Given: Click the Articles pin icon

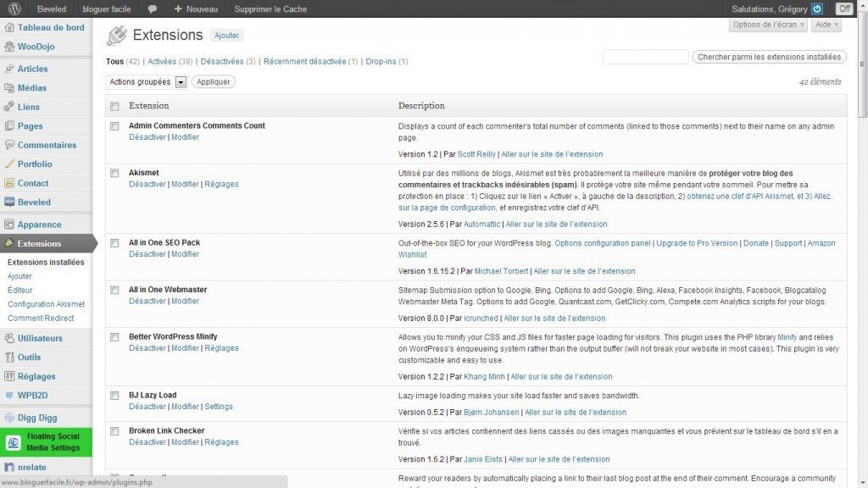Looking at the screenshot, I should (9, 69).
